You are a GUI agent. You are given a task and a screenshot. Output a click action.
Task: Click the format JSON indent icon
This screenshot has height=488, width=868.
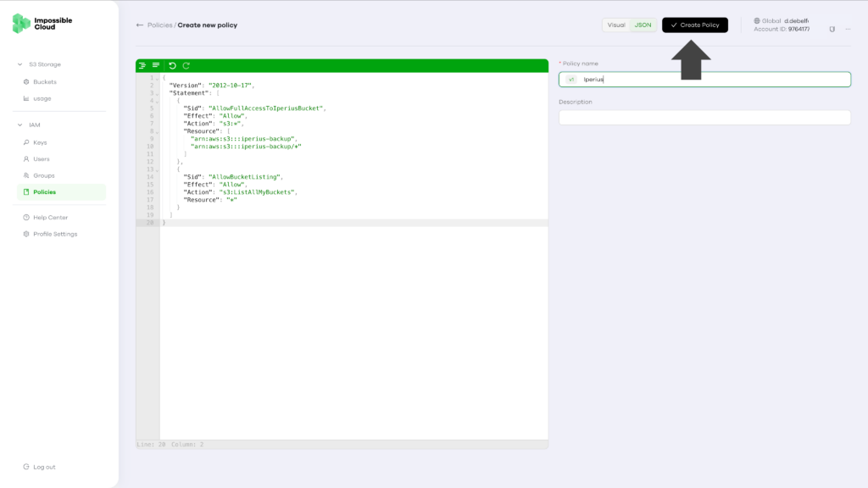tap(142, 65)
